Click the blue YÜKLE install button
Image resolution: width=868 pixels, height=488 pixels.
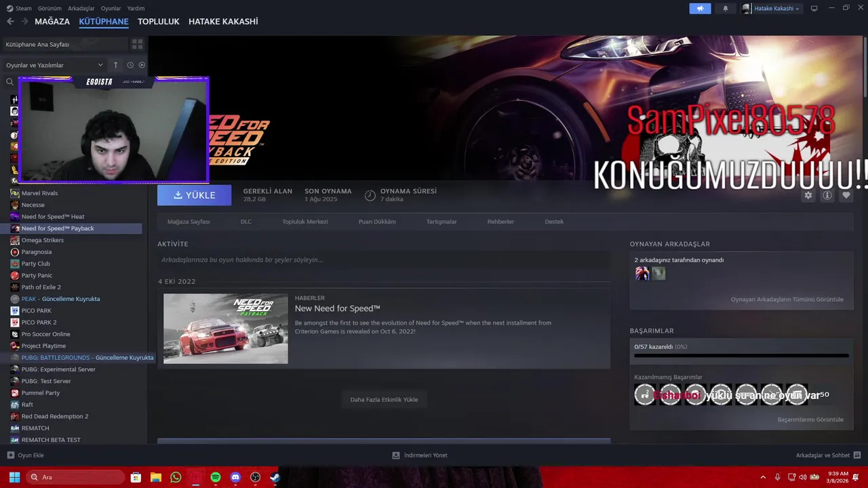point(194,195)
